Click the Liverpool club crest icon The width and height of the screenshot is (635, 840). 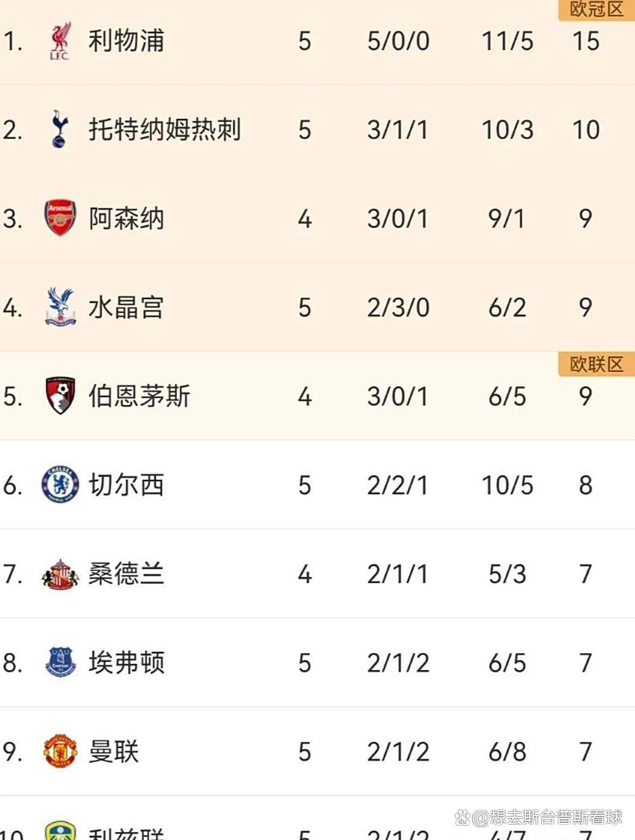pos(60,41)
